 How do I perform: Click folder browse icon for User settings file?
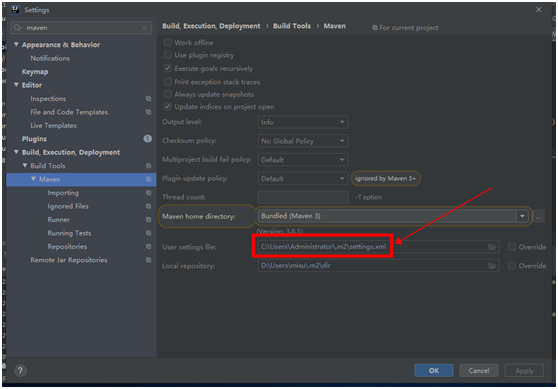pos(492,247)
